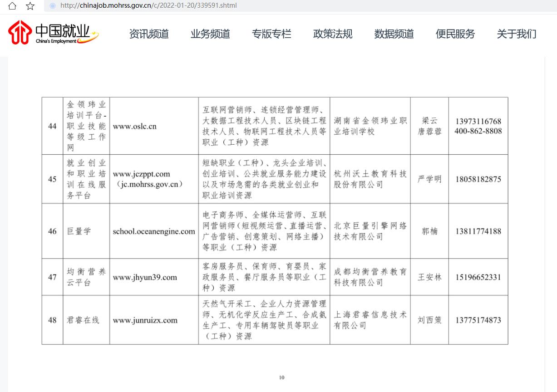The height and width of the screenshot is (392, 557).
Task: Click phone number 13811774188
Action: tap(478, 231)
